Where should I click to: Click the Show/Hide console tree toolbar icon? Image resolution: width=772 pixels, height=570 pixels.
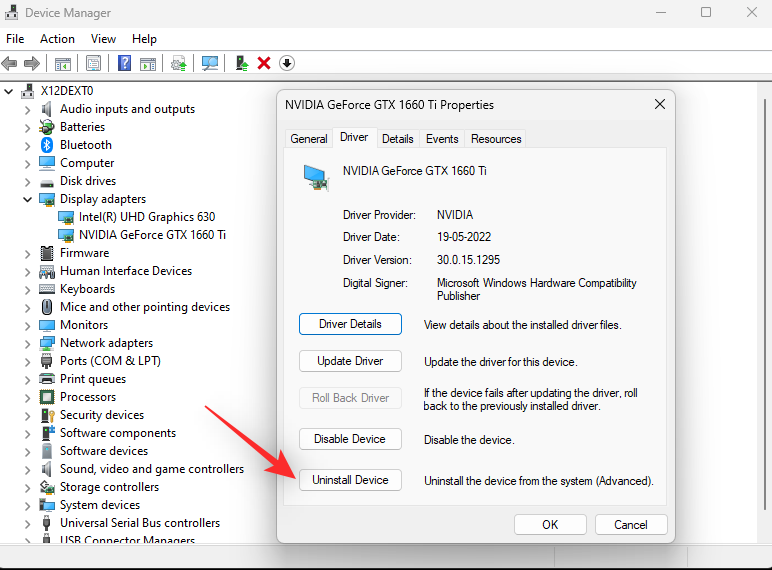click(62, 63)
